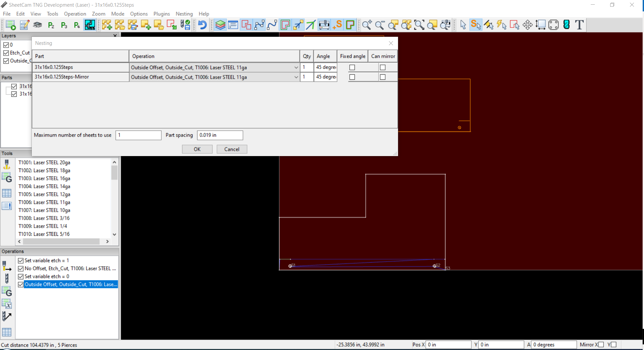Open the Help menu
Screen dimensions: 644x350
click(x=204, y=14)
